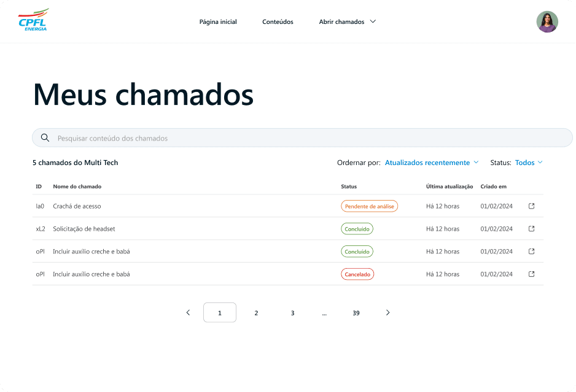Viewport: 576px width, 392px height.
Task: Go to page 2
Action: pos(256,313)
